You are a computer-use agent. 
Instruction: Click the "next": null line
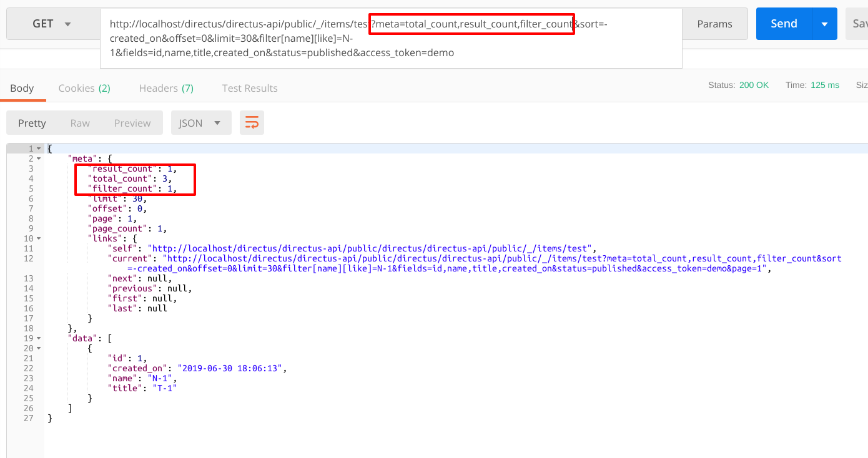[140, 278]
